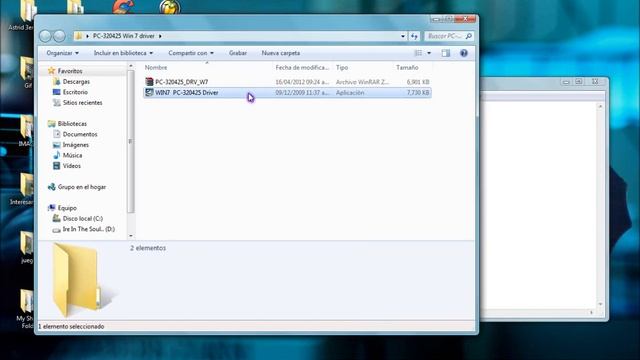Change the view with the views icon
This screenshot has width=640, height=360.
click(418, 53)
